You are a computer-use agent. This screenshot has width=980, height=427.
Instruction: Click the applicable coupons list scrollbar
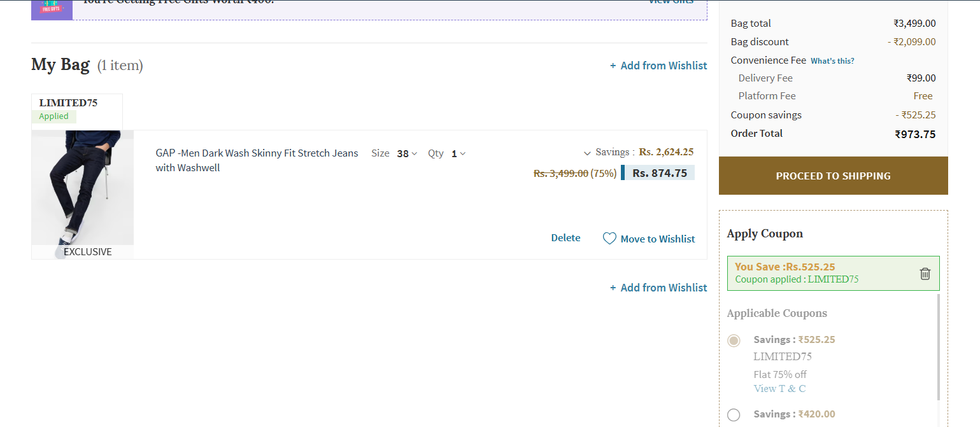[x=938, y=347]
